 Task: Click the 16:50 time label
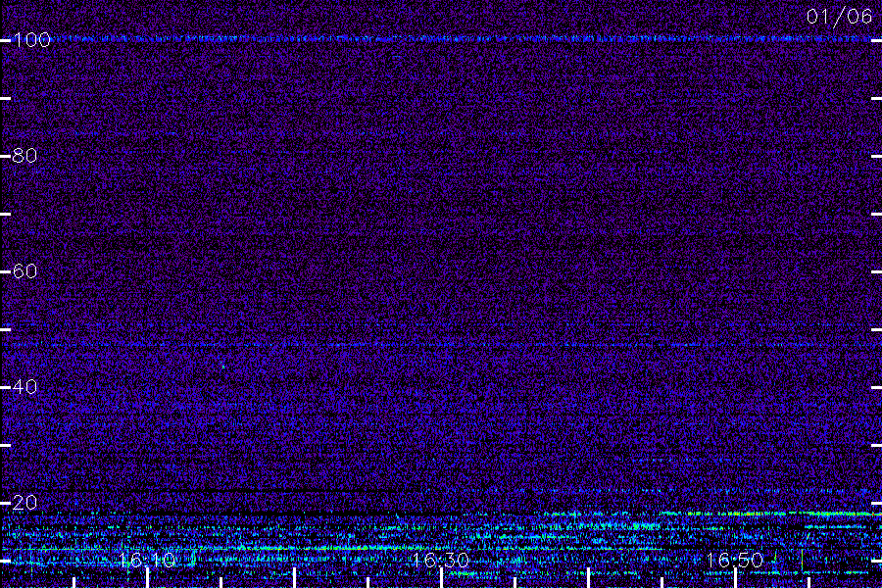click(x=735, y=560)
